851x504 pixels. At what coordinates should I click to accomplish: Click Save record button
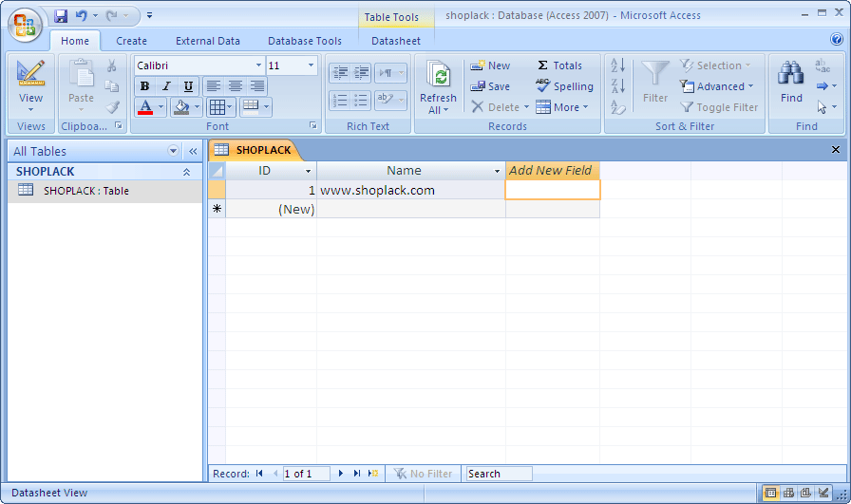tap(489, 86)
